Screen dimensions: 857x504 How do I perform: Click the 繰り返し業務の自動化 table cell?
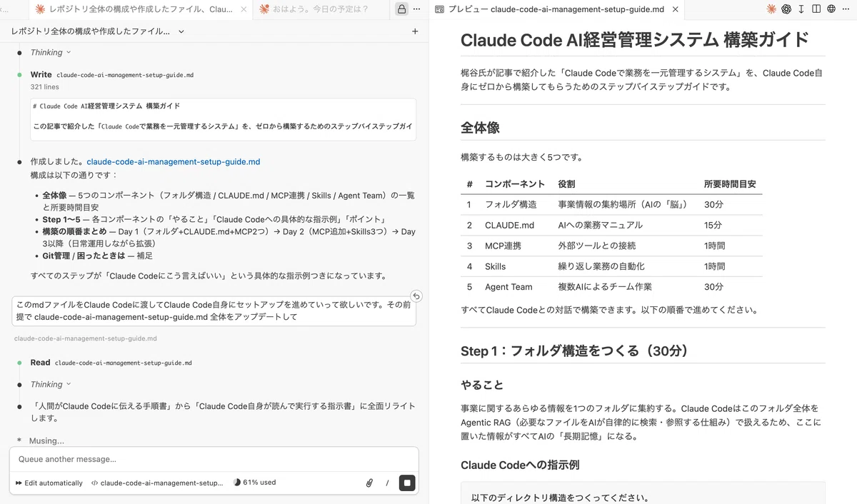[601, 266]
